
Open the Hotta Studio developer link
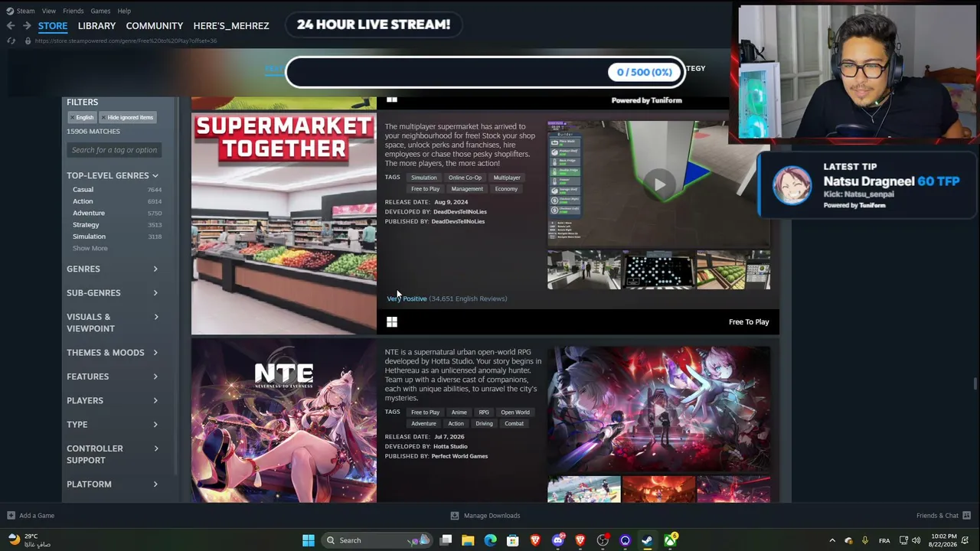pos(450,447)
